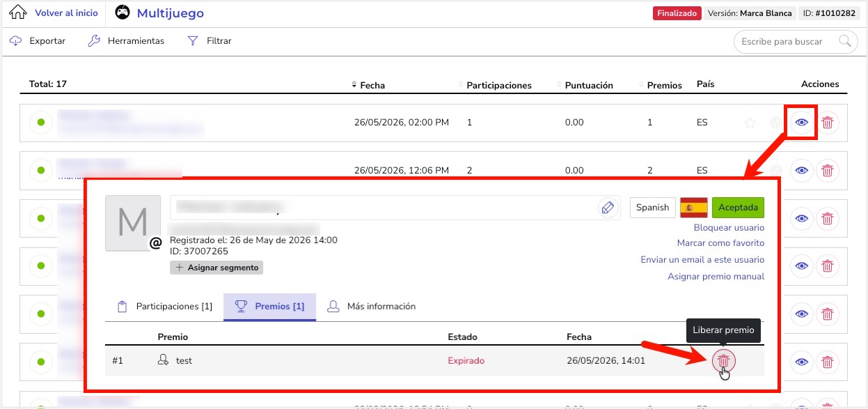Click the prize icon next to test

click(164, 360)
